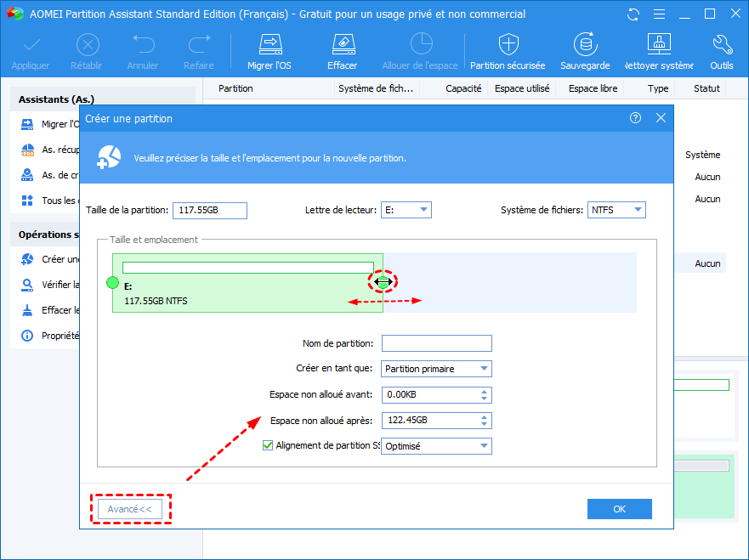Close the Créer une partition dialog
Image resolution: width=749 pixels, height=560 pixels.
coord(661,118)
